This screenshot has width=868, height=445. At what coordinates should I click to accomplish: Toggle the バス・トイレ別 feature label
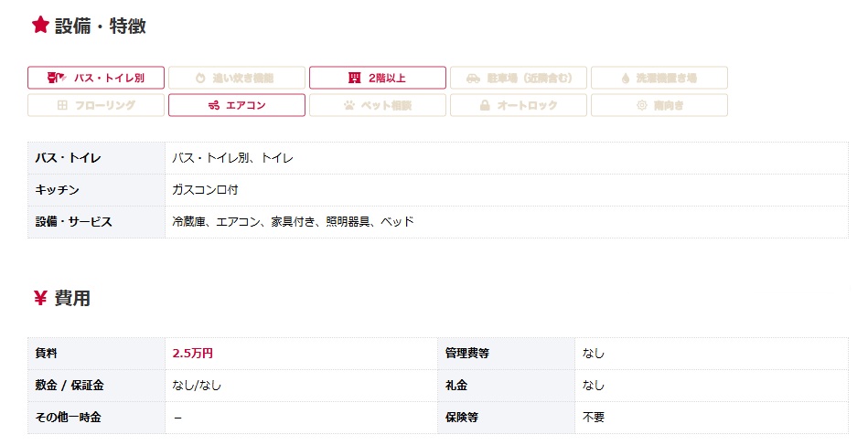[x=109, y=78]
